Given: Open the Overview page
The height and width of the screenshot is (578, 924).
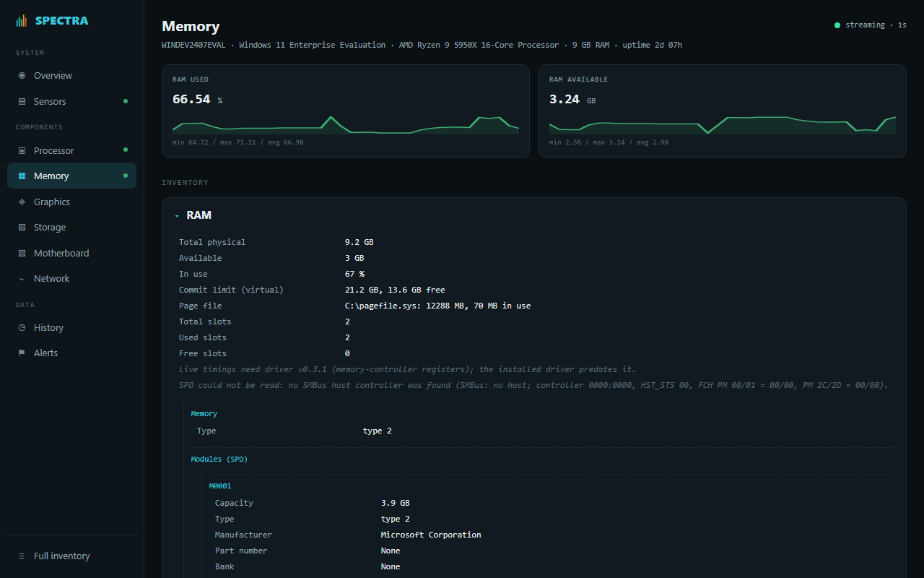Looking at the screenshot, I should pos(71,75).
